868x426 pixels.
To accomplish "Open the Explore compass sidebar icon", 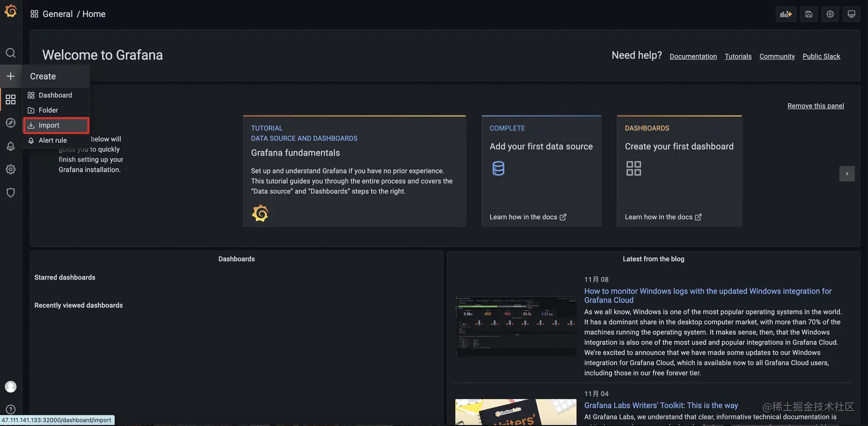I will click(x=10, y=123).
